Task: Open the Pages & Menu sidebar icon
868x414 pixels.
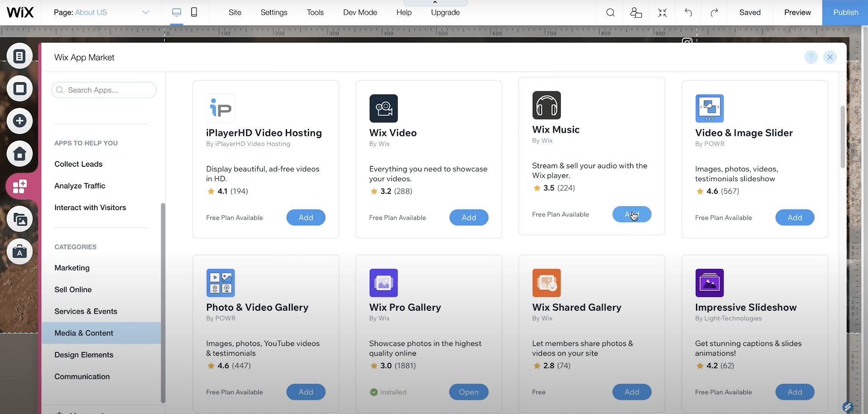Action: click(x=19, y=56)
